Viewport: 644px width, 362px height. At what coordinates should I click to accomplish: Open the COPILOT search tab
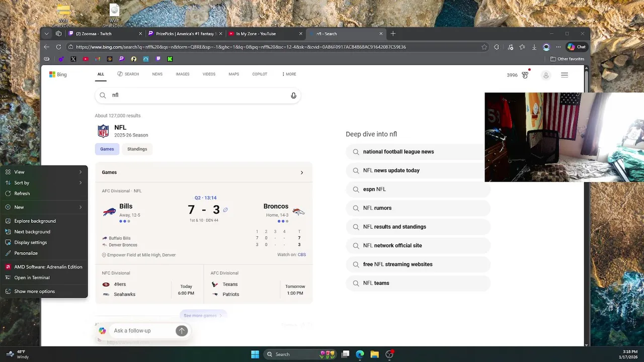click(x=260, y=74)
